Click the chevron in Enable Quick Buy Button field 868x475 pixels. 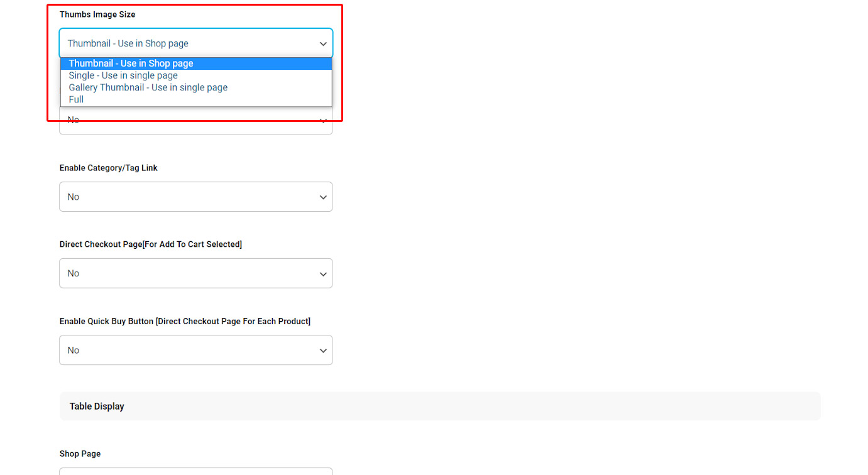click(x=323, y=351)
